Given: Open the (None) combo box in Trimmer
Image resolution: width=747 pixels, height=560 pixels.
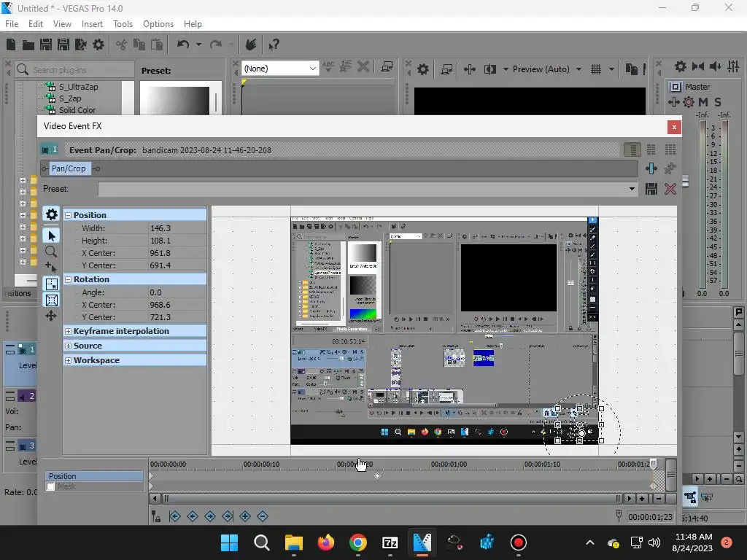Looking at the screenshot, I should coord(279,69).
